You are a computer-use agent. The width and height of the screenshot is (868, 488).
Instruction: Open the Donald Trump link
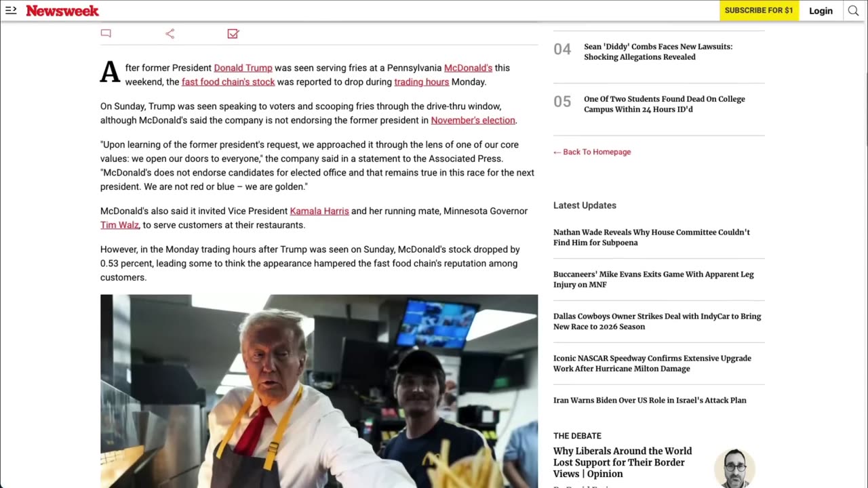(243, 68)
